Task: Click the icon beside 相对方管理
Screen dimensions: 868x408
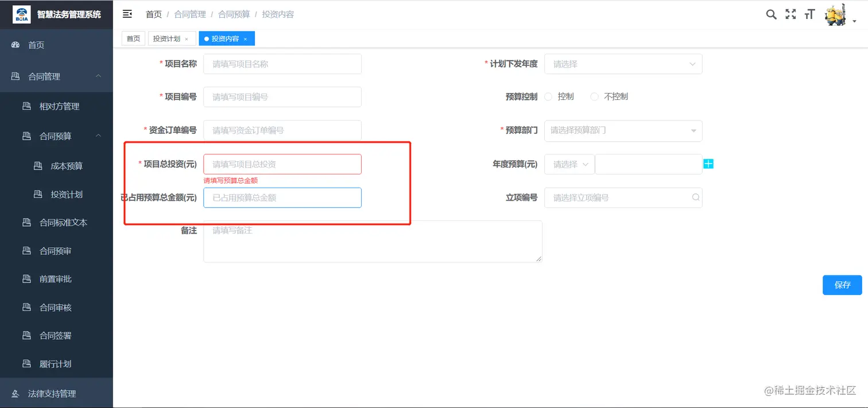Action: coord(26,106)
